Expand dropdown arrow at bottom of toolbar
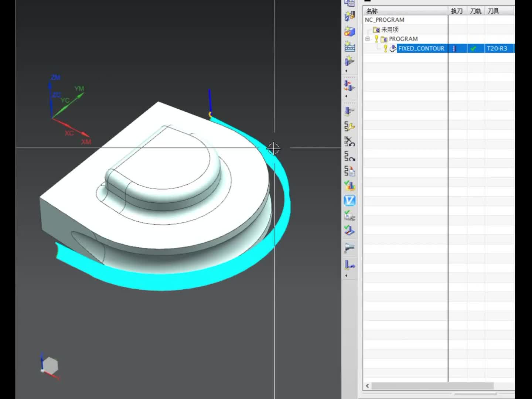Viewport: 532px width, 399px height. click(346, 276)
